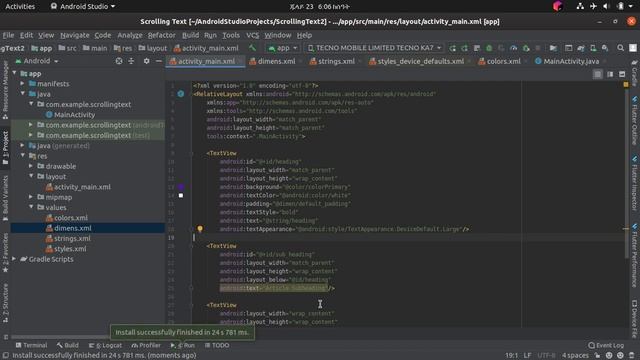The width and height of the screenshot is (640, 360).
Task: Open the Android Studio application menu dropdown
Action: (x=83, y=6)
